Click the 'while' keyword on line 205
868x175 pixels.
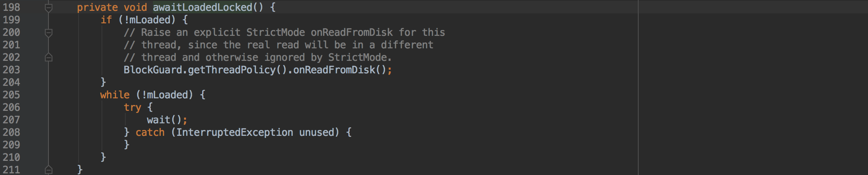coord(114,95)
